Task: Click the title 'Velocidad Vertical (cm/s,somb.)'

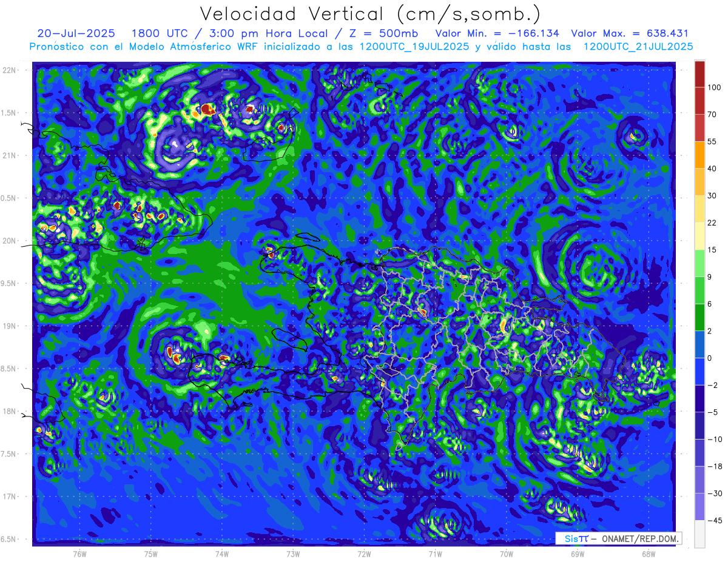Action: (x=369, y=14)
